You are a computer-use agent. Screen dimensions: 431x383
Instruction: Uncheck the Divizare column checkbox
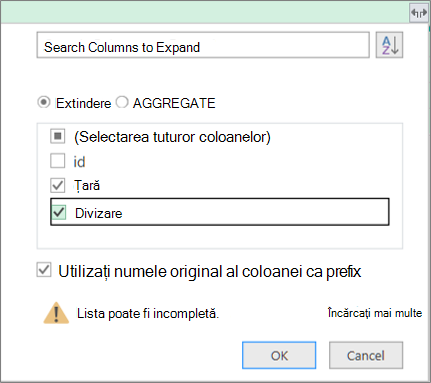(59, 212)
